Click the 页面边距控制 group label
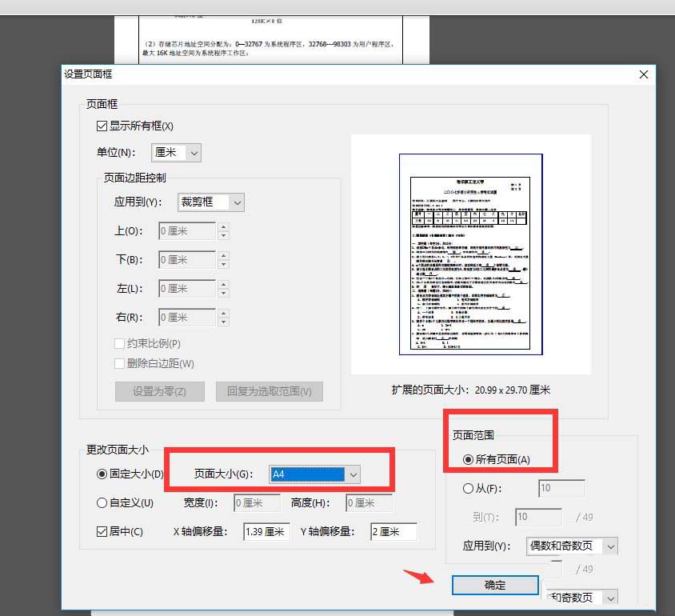Screen dimensions: 675x616 pyautogui.click(x=134, y=178)
